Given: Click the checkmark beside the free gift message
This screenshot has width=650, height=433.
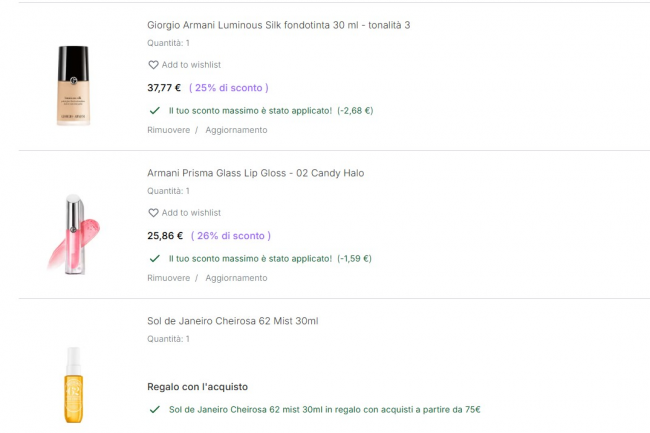Looking at the screenshot, I should pos(154,410).
